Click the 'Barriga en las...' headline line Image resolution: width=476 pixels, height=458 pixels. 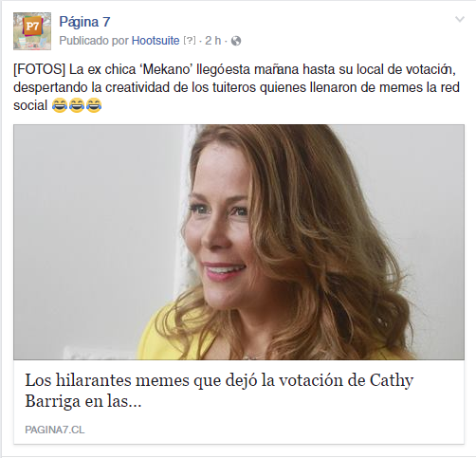coord(83,401)
